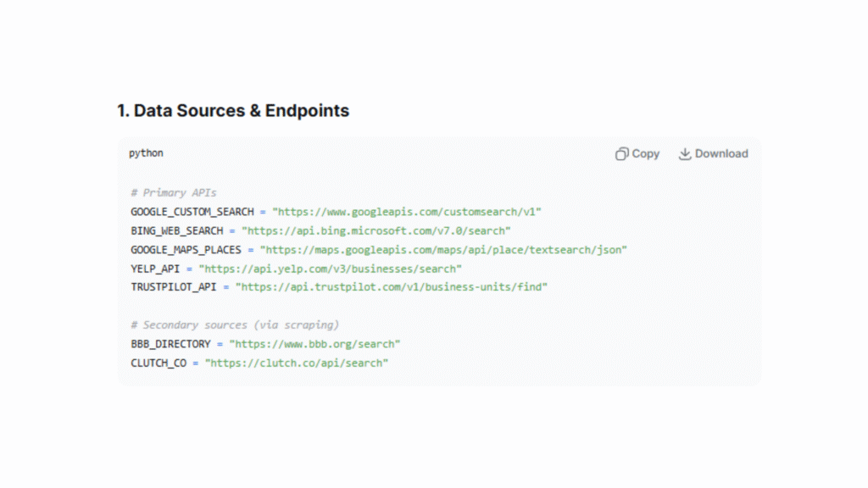
Task: Click the BING_WEB_SEARCH variable name
Action: point(176,230)
